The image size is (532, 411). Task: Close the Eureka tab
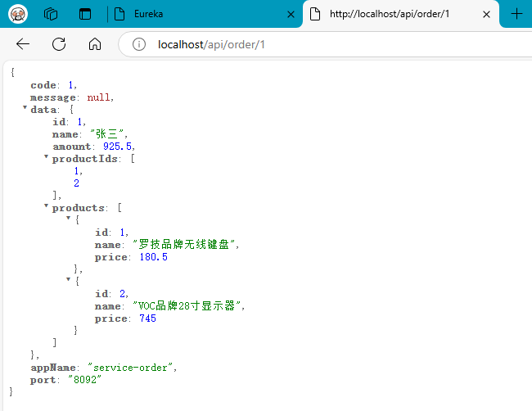coord(290,15)
